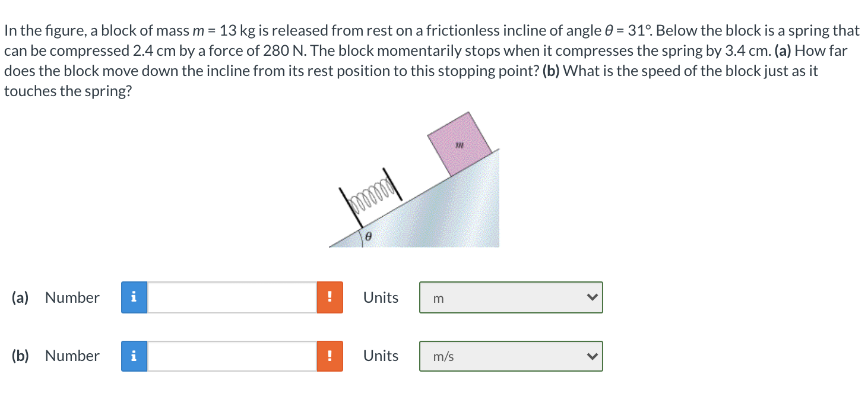Click the Units label for part (a)

click(381, 297)
